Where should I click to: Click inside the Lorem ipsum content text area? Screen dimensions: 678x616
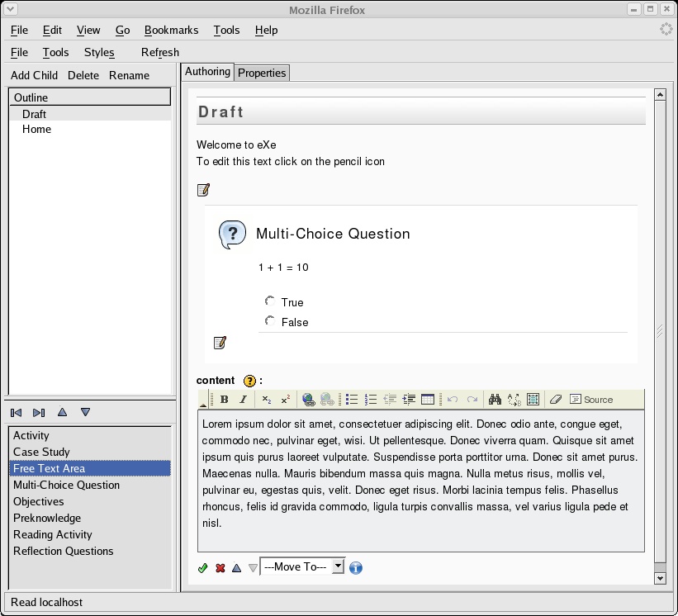(420, 481)
